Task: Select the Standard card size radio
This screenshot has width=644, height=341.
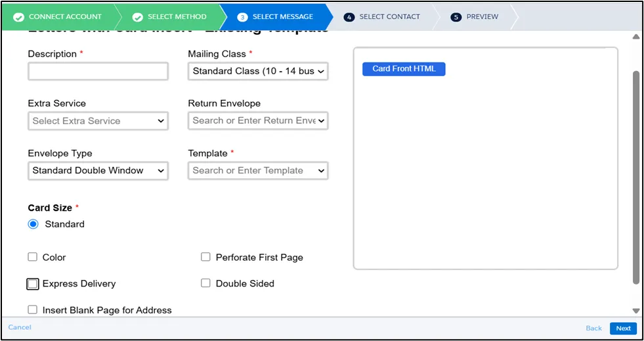Action: (33, 224)
